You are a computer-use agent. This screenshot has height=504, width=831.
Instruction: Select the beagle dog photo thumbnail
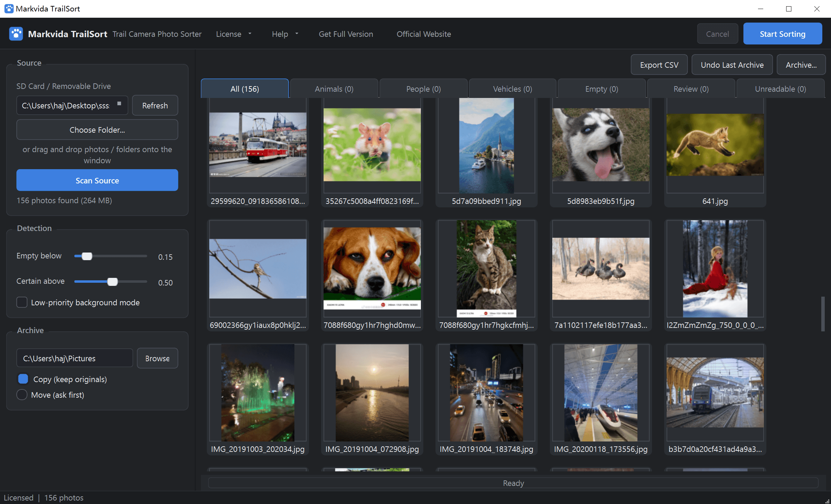(372, 275)
